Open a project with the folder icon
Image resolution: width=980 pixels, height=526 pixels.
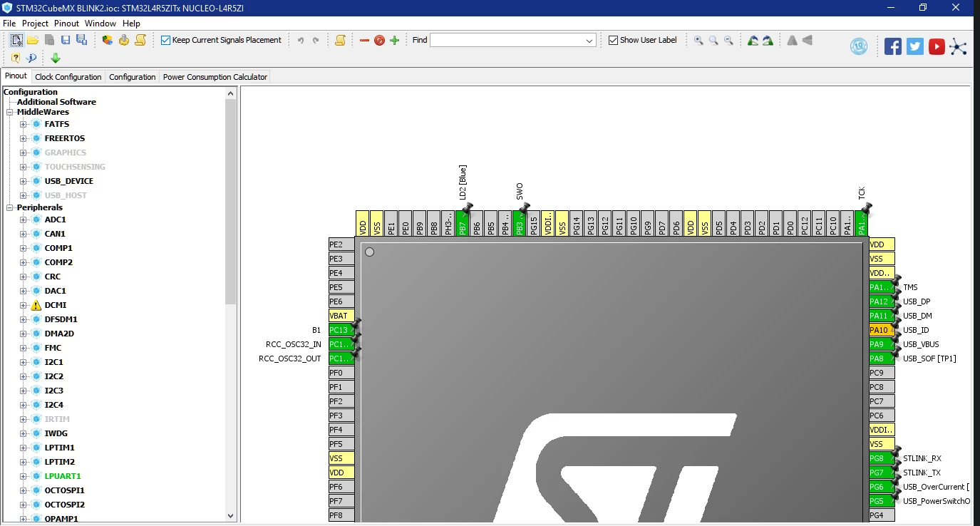tap(33, 40)
